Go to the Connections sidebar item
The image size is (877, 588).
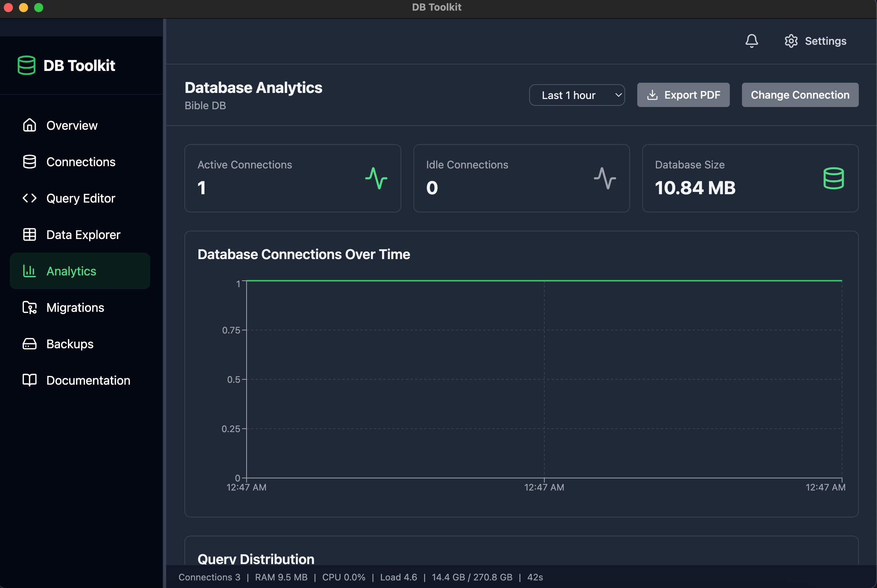pos(80,162)
